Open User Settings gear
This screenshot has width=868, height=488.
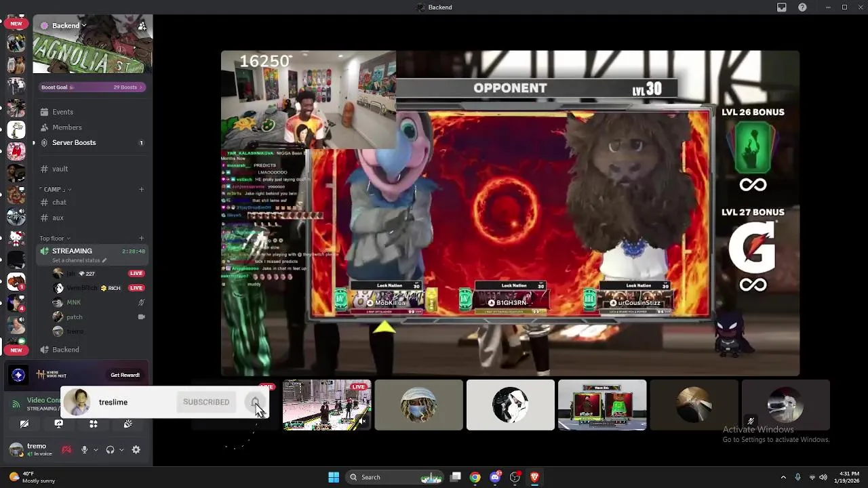(x=136, y=449)
